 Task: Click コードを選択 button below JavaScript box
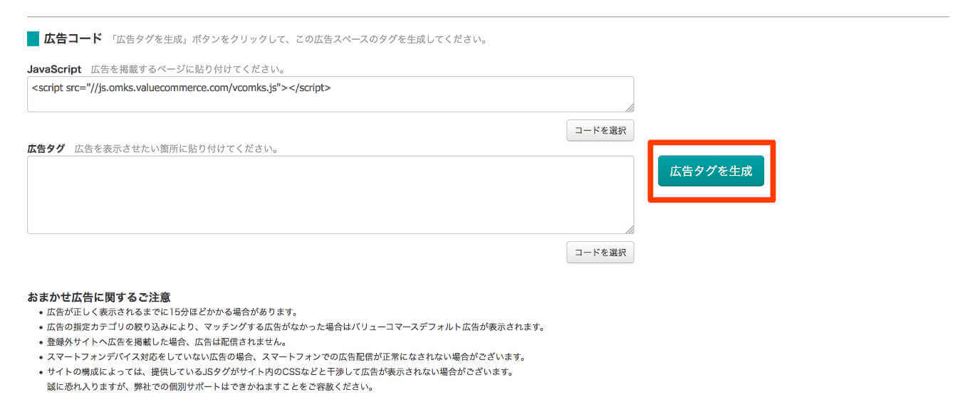[600, 130]
